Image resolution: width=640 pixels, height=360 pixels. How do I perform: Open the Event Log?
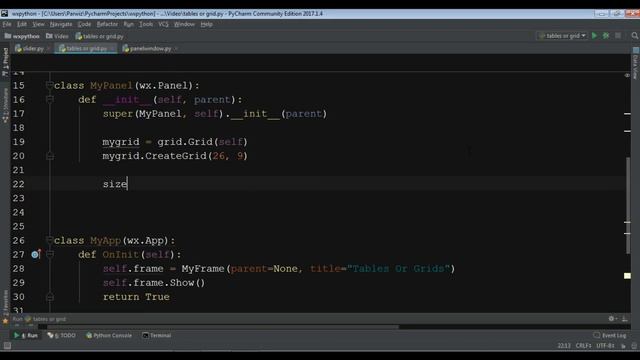click(610, 336)
